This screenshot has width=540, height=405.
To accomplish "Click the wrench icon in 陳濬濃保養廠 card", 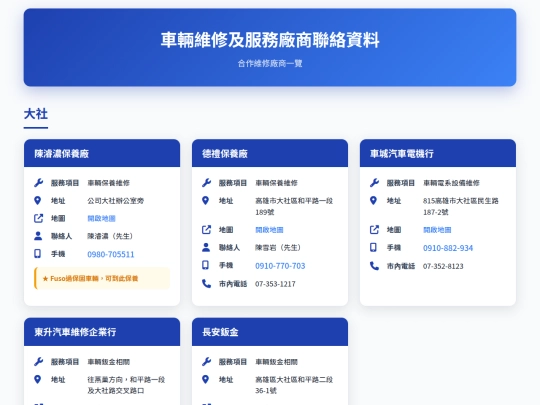I will pos(38,183).
